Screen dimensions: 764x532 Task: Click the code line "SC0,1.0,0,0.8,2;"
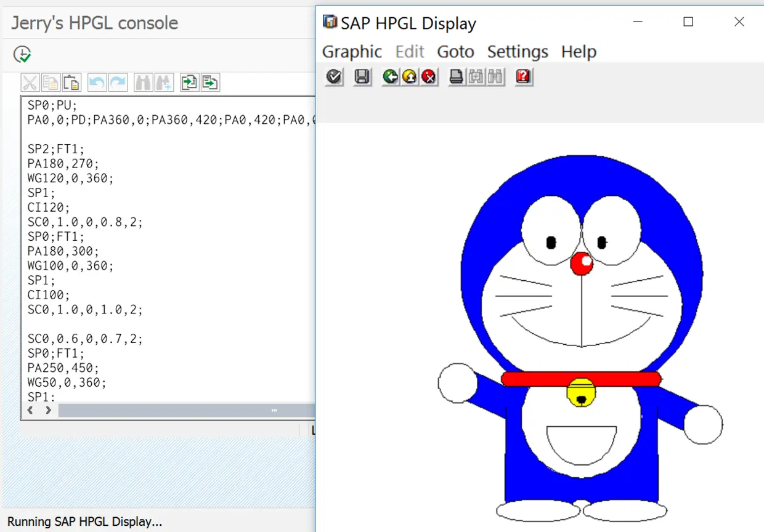tap(85, 222)
